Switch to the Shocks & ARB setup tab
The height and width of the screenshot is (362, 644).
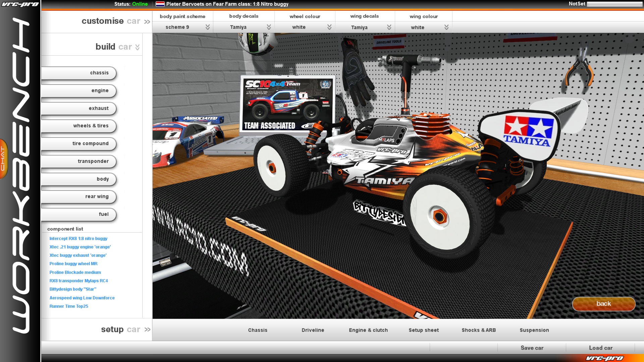coord(479,330)
